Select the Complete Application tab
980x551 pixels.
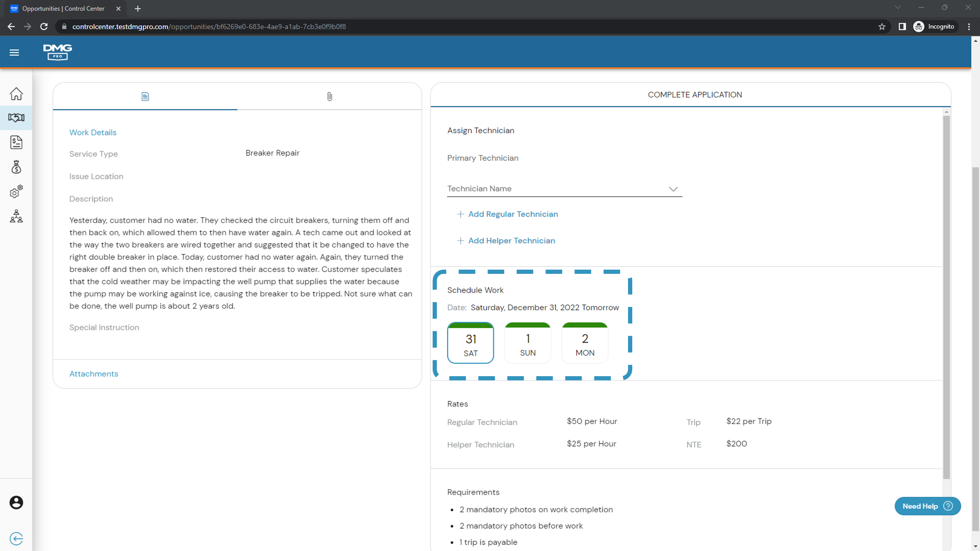[695, 95]
